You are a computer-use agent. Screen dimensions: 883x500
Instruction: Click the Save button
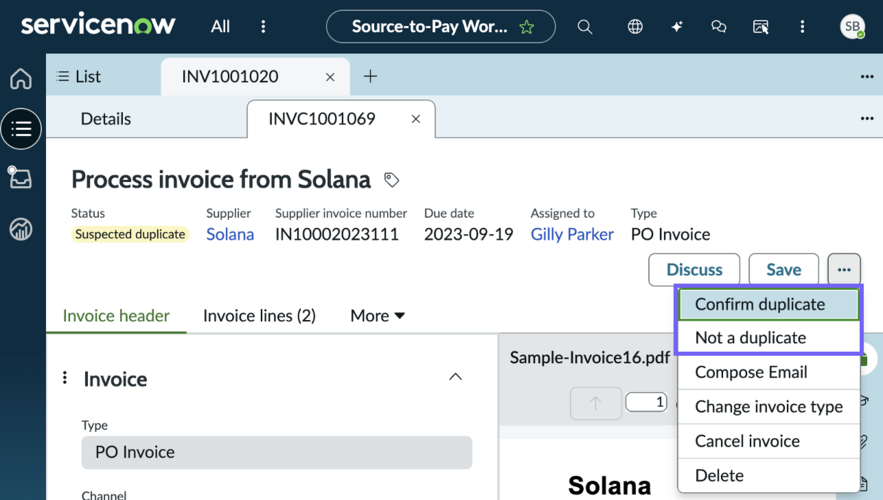(783, 270)
